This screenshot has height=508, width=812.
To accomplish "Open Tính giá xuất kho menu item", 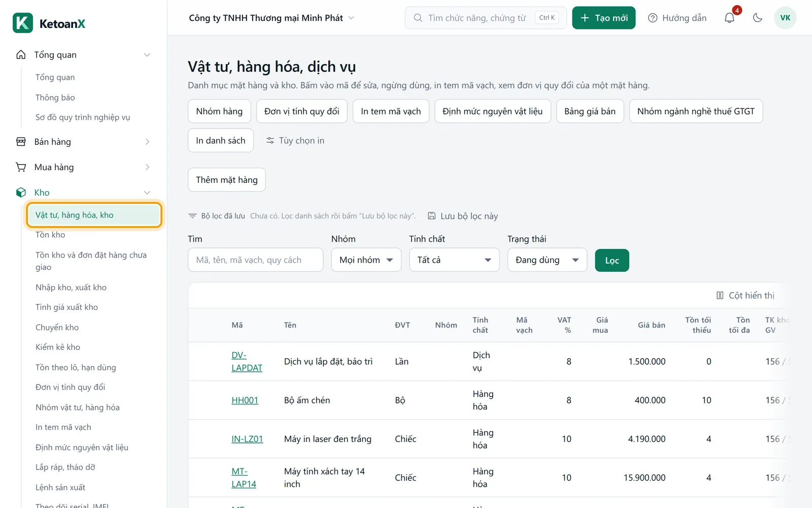I will pos(66,307).
